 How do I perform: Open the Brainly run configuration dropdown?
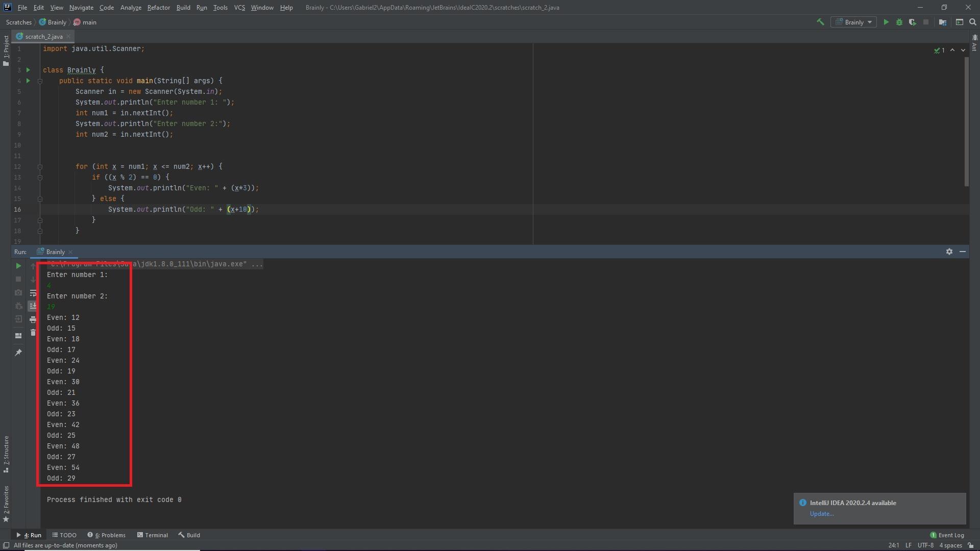[x=854, y=22]
